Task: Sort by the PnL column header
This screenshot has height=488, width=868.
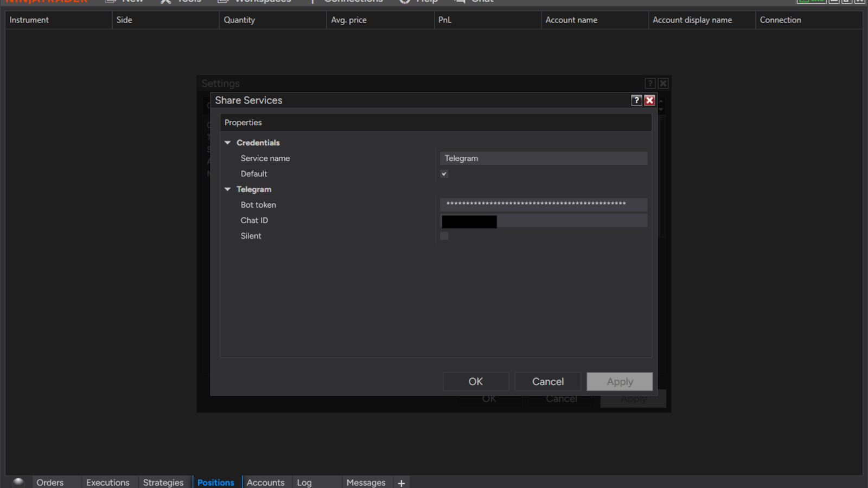Action: tap(488, 20)
